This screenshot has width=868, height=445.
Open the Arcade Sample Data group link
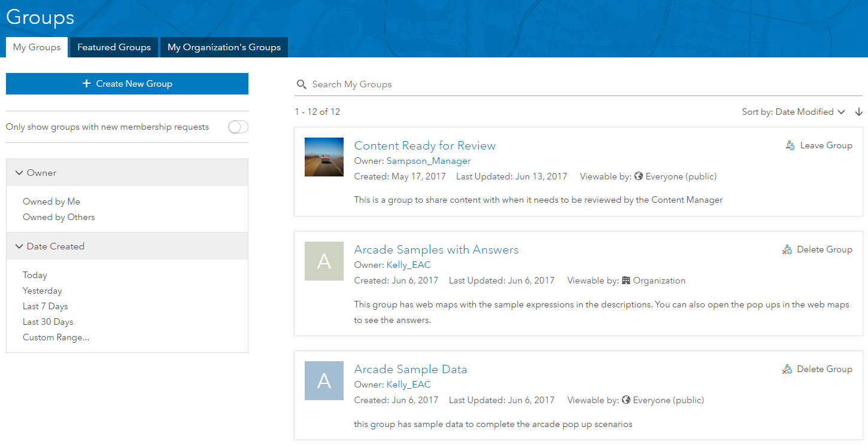tap(410, 369)
